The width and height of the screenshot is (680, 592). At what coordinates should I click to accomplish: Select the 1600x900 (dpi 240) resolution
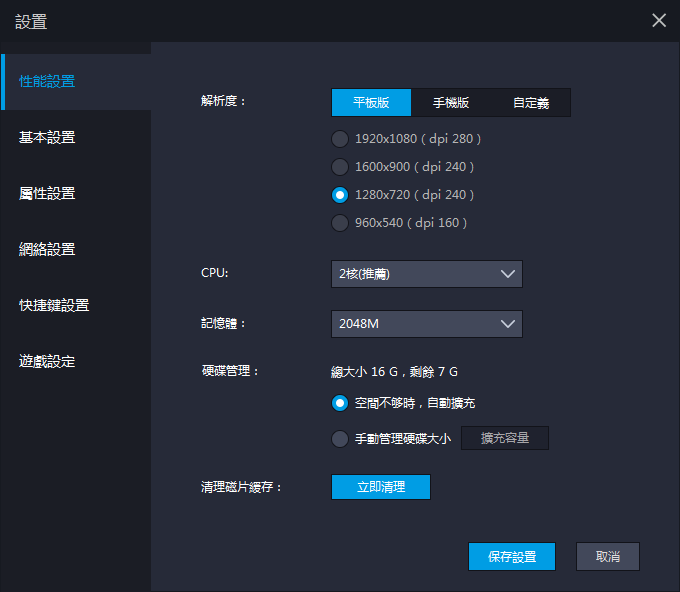tap(340, 167)
